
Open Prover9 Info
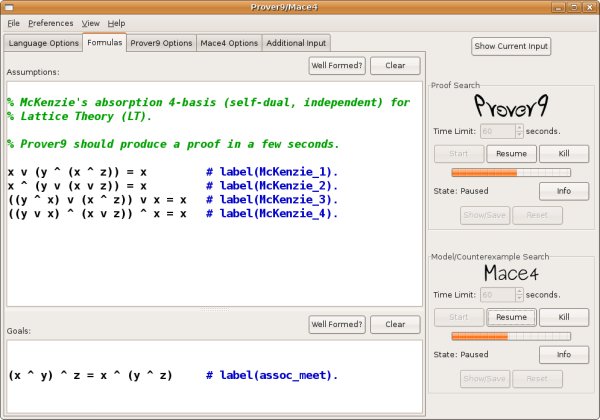[x=564, y=191]
